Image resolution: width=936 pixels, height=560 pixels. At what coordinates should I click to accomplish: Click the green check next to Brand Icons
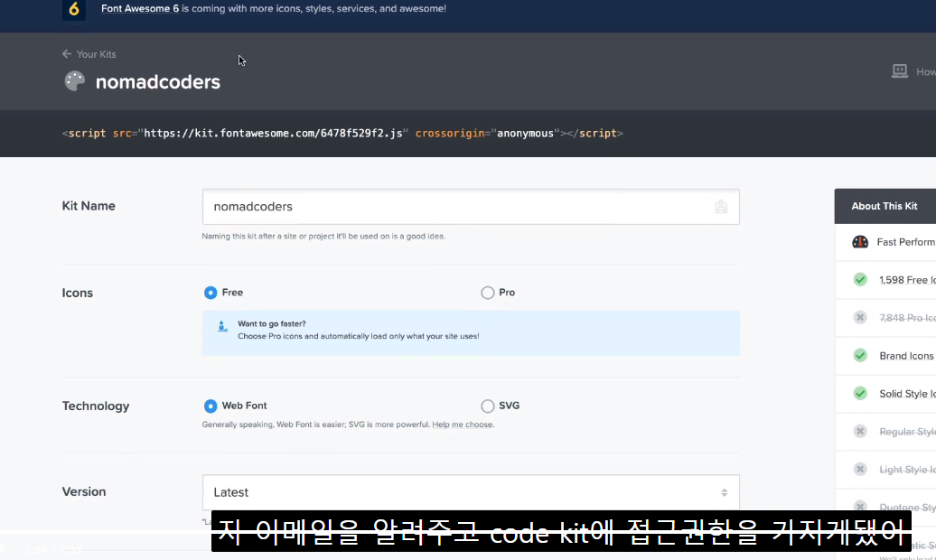(860, 355)
